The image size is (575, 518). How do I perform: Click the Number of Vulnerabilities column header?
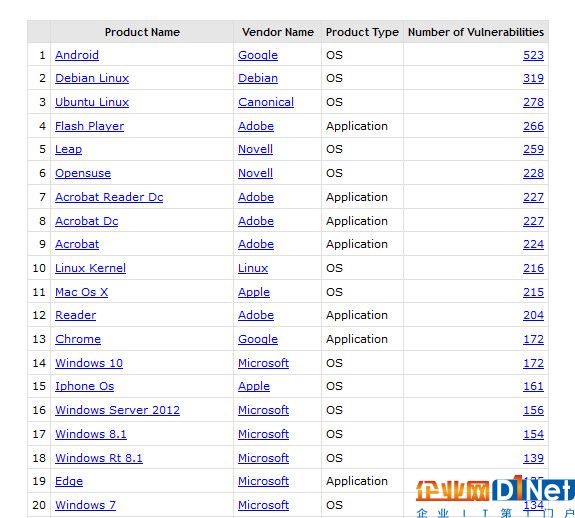pyautogui.click(x=476, y=32)
